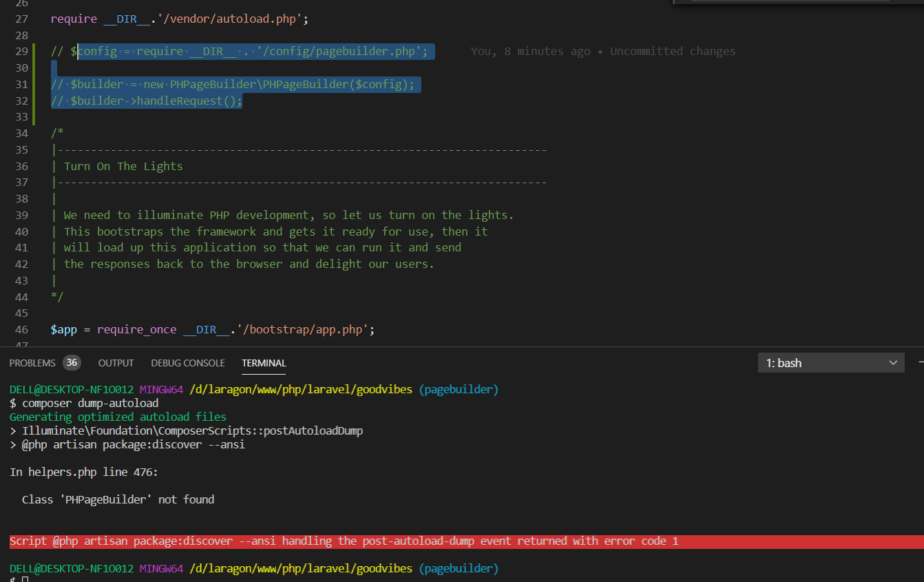Switch to the OUTPUT tab
924x582 pixels.
point(116,363)
